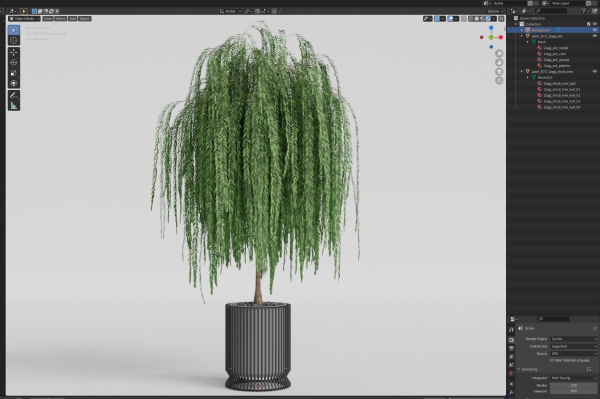
Task: Select the Rotate tool
Action: 14,62
